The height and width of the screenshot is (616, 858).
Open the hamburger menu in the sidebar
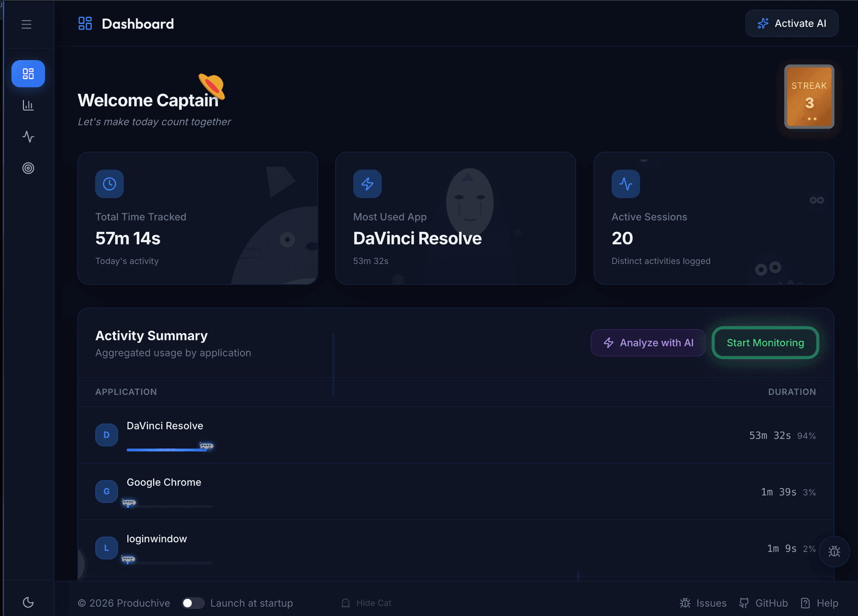tap(26, 24)
